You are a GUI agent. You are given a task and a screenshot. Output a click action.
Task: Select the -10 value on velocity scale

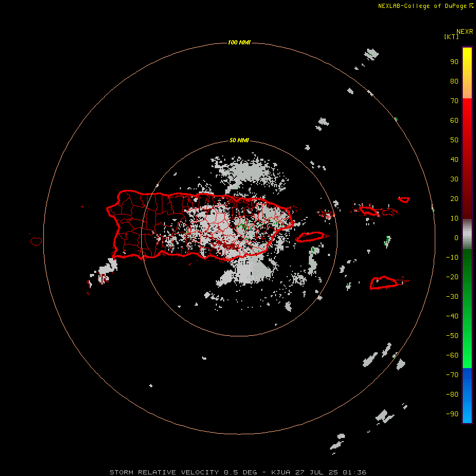[452, 258]
